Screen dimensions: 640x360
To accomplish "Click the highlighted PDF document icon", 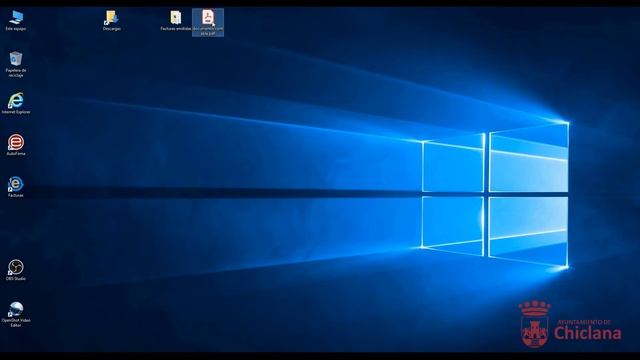I will tap(208, 22).
